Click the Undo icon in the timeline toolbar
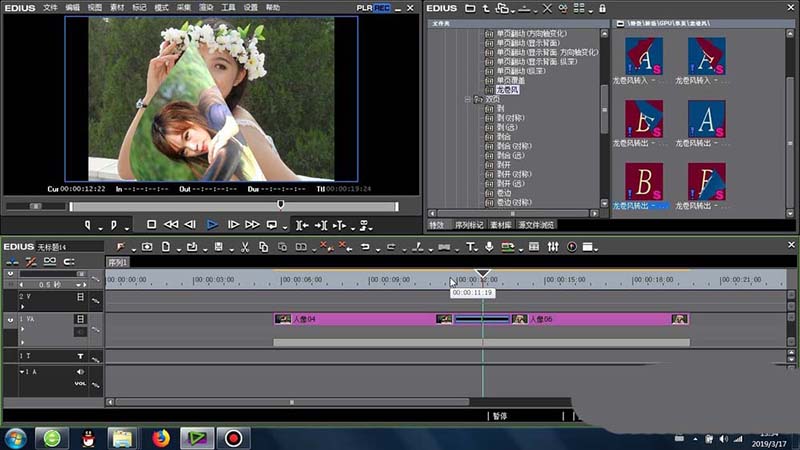800x450 pixels. [x=365, y=247]
